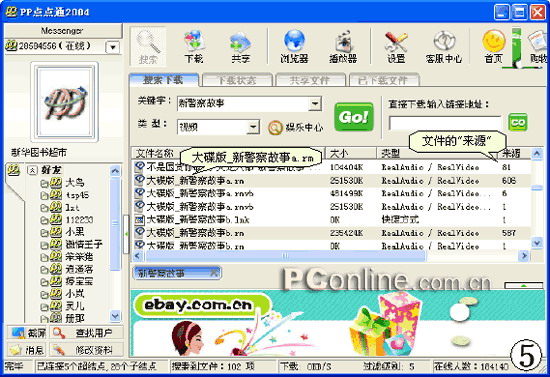Select friend 大鸟 in list
The width and height of the screenshot is (550, 377).
75,183
